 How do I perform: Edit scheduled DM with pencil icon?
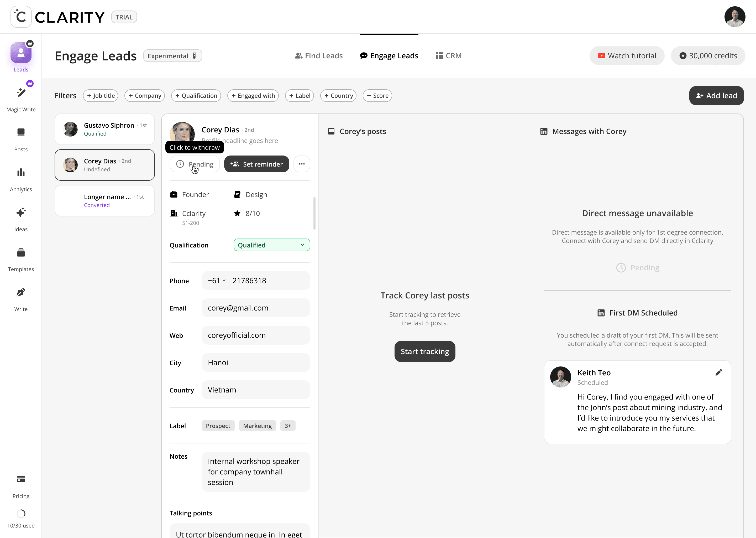click(x=718, y=373)
